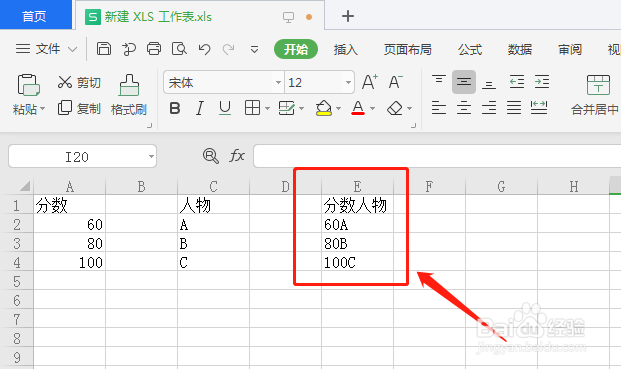Screen dimensions: 621x369
Task: Click the cell style drawing icon
Action: point(286,108)
